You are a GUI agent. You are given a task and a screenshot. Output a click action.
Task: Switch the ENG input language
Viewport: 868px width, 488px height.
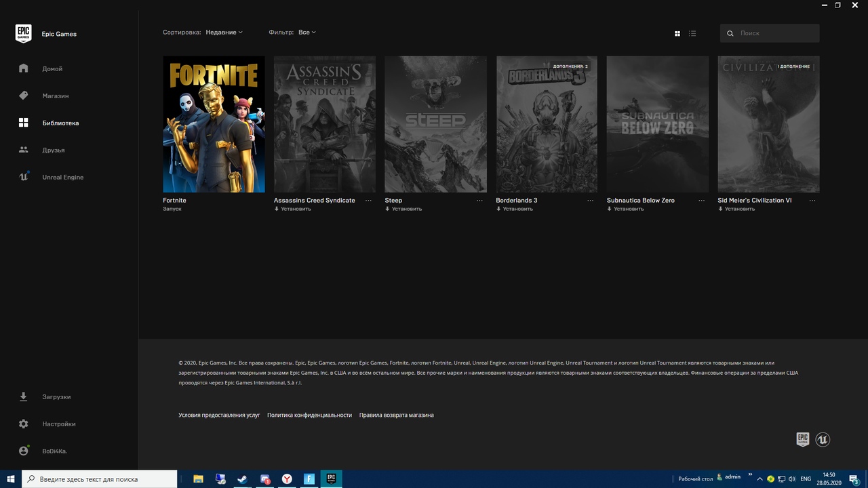pyautogui.click(x=806, y=479)
